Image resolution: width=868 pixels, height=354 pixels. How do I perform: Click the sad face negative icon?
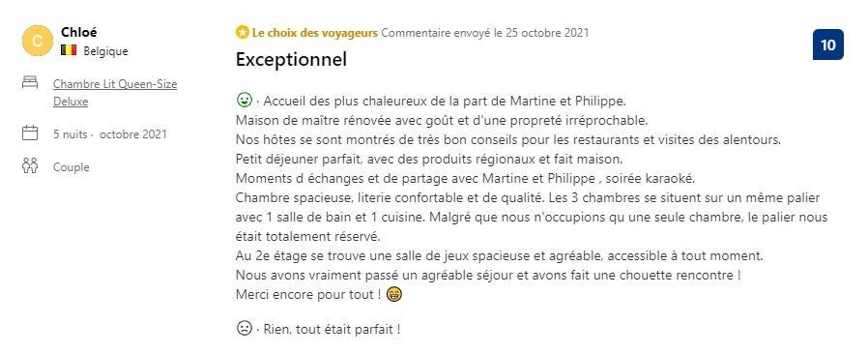[x=244, y=328]
